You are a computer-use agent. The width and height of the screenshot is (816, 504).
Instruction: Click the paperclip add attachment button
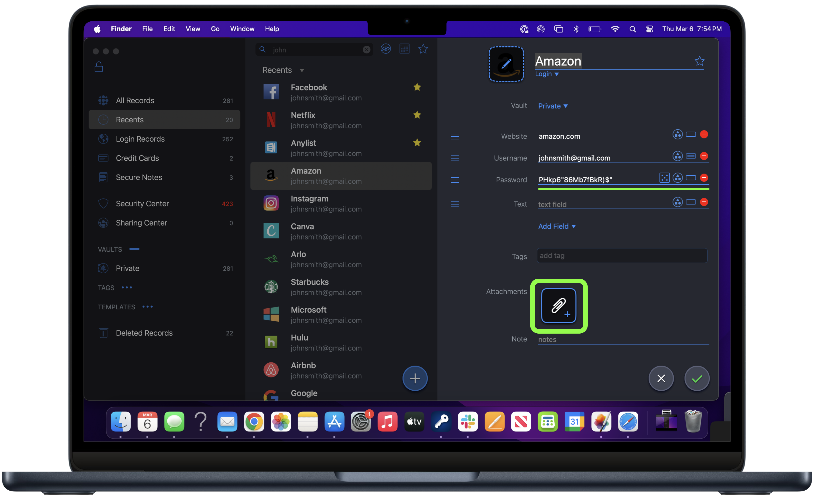tap(559, 305)
